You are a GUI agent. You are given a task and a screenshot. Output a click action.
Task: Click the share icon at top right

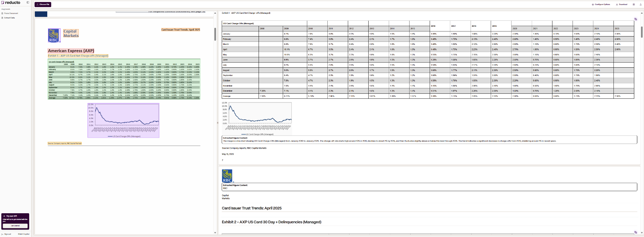click(640, 4)
